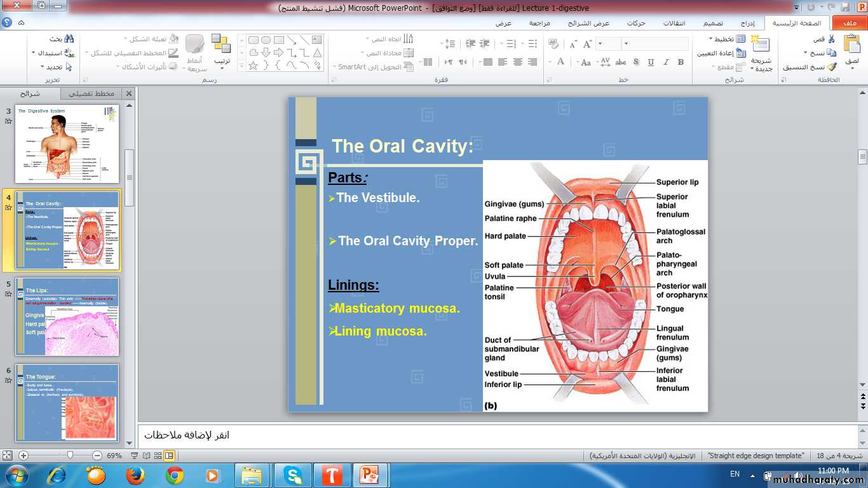The width and height of the screenshot is (868, 488).
Task: Select slide 5 'The Lips' thumbnail
Action: [67, 316]
